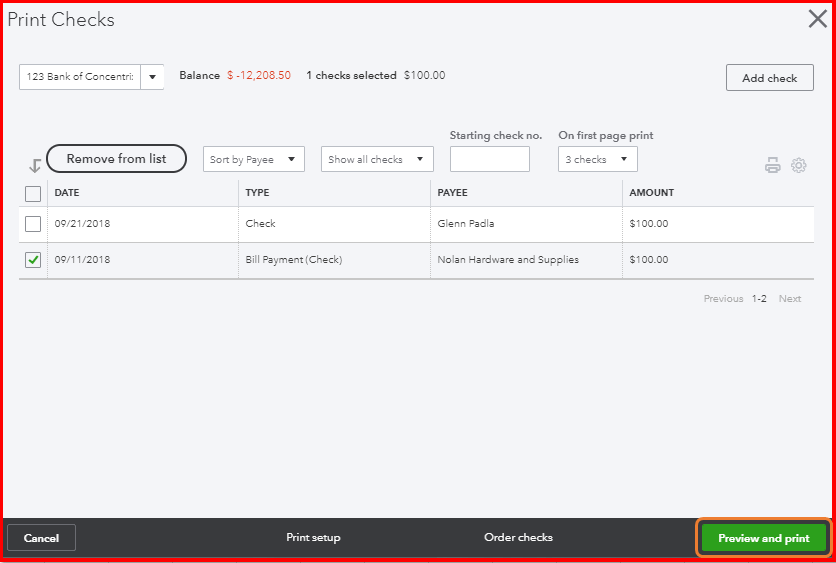Click the Add check button

click(x=769, y=78)
